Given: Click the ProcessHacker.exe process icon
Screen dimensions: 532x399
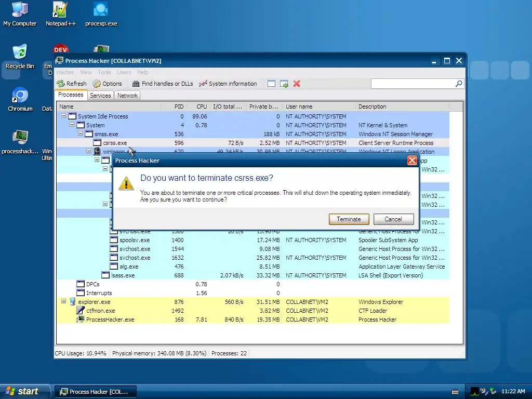Looking at the screenshot, I should [81, 320].
